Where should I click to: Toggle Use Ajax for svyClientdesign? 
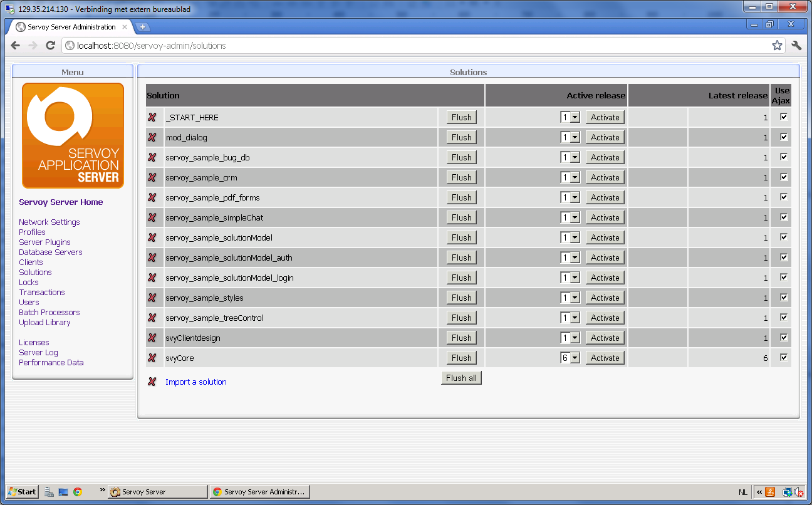[x=784, y=337]
